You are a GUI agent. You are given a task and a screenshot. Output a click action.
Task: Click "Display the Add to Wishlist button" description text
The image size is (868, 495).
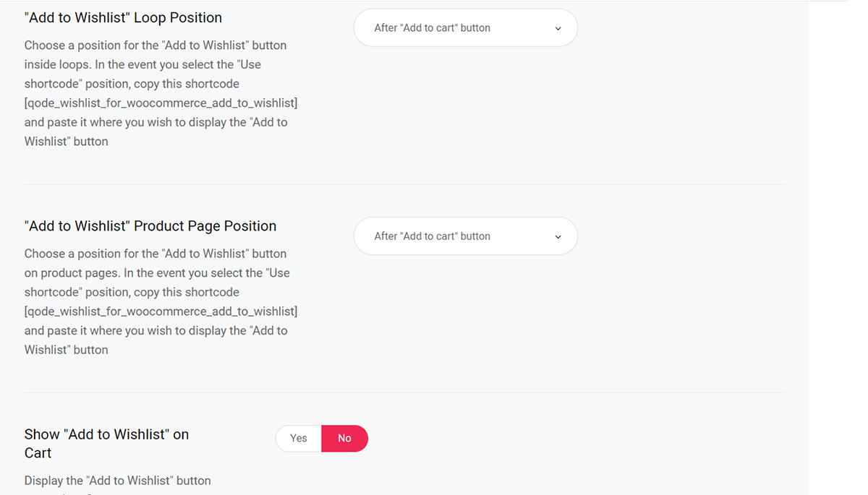tap(118, 481)
